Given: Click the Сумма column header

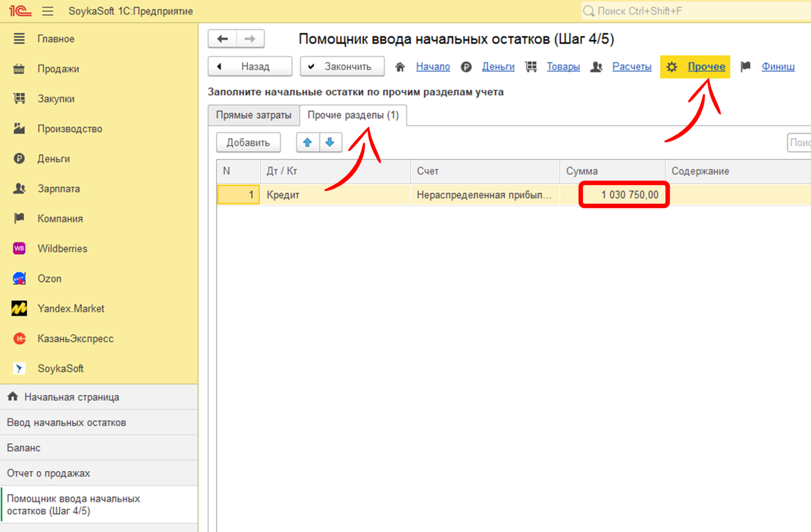Looking at the screenshot, I should pos(613,171).
